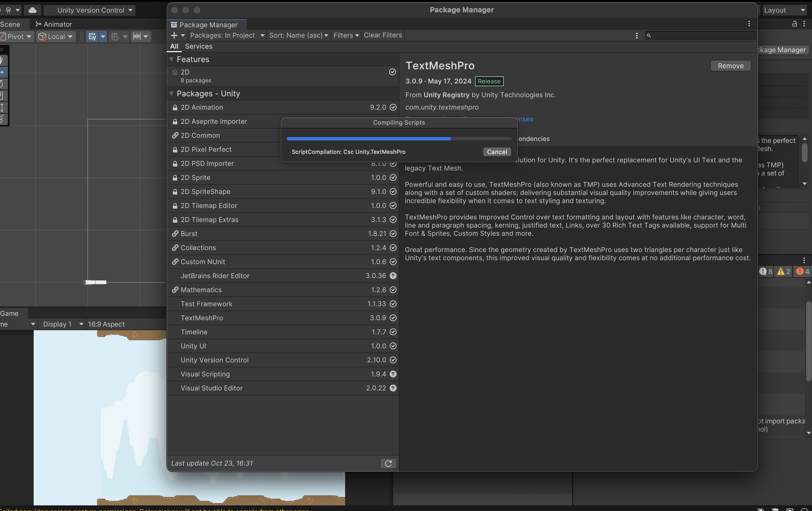Viewport: 812px width, 511px height.
Task: Click the layers icon beside the 2D feature
Action: 175,72
